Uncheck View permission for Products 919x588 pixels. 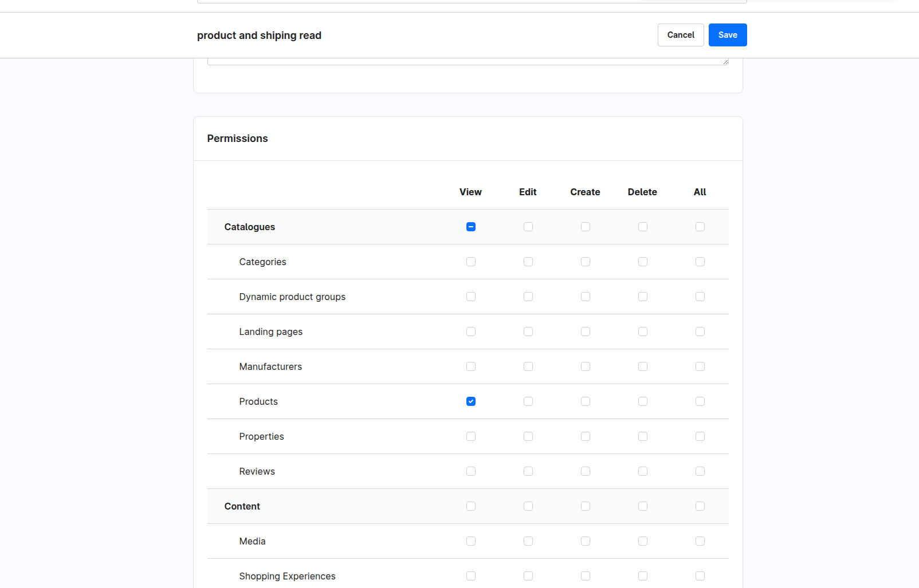tap(470, 401)
